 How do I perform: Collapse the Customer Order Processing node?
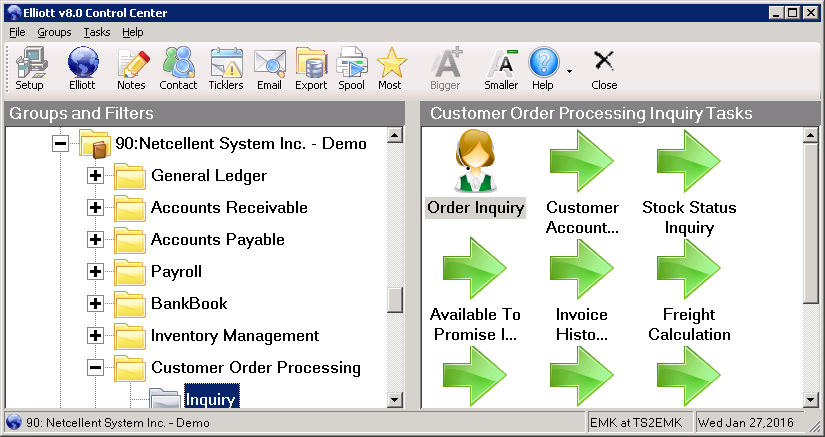(95, 368)
